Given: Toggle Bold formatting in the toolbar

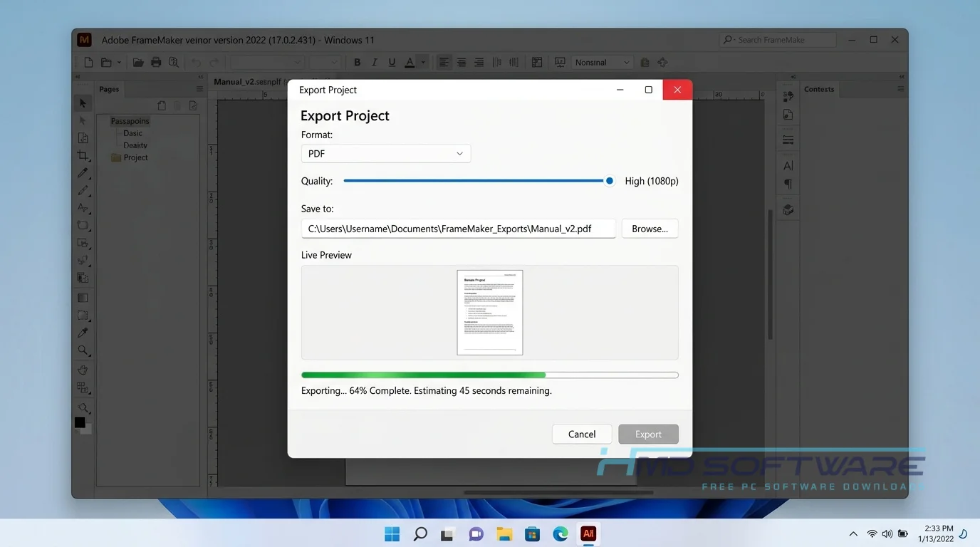Looking at the screenshot, I should click(x=358, y=63).
